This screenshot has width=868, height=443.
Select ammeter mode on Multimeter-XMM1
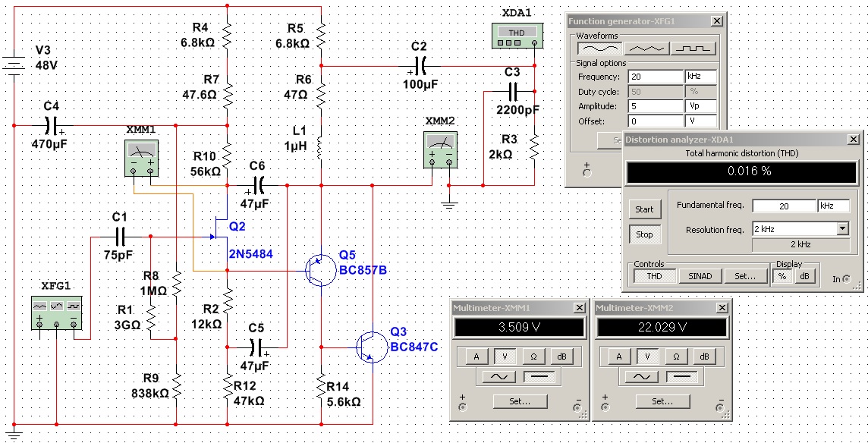pos(476,357)
